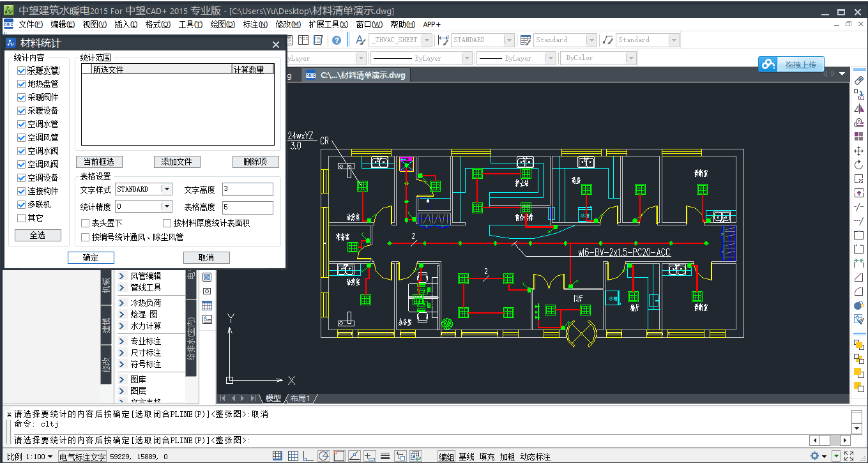Click the 表格高度 input field
The image size is (868, 463).
coord(247,208)
